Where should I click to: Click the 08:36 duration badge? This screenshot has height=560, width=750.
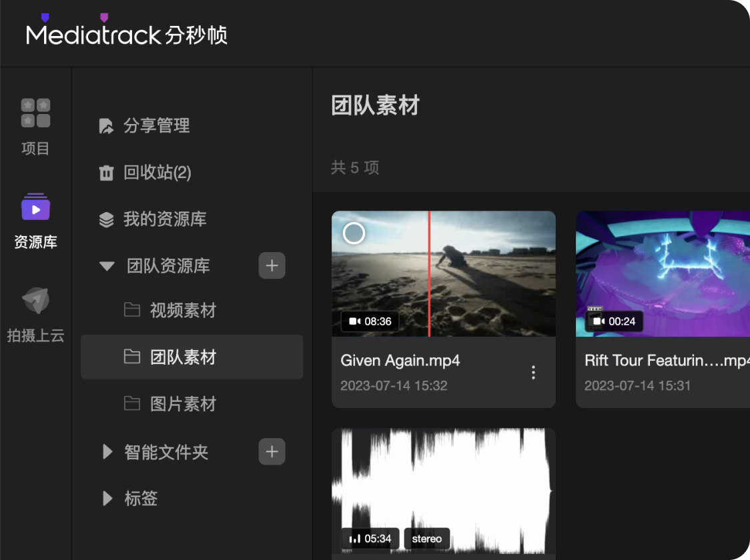coord(370,321)
